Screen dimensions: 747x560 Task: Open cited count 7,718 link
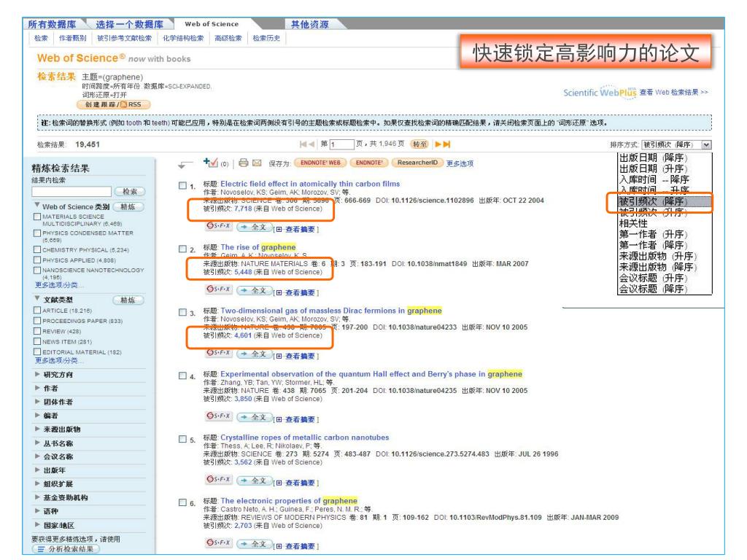point(243,209)
